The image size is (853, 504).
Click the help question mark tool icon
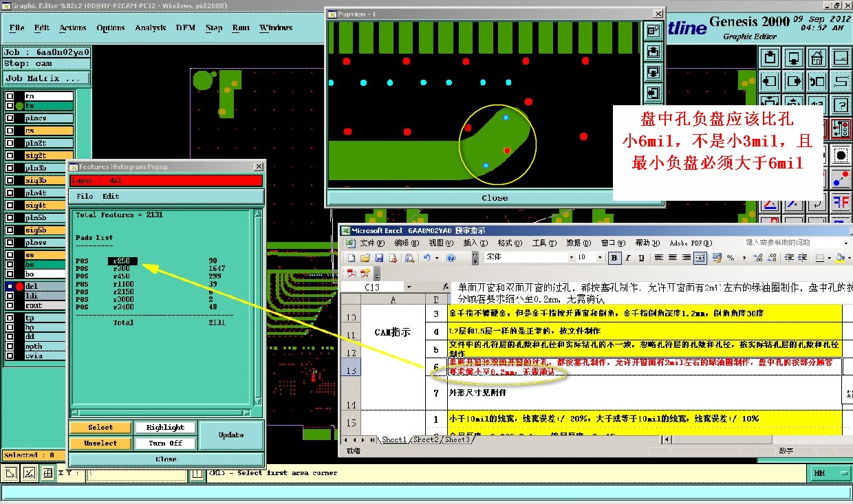[x=841, y=105]
